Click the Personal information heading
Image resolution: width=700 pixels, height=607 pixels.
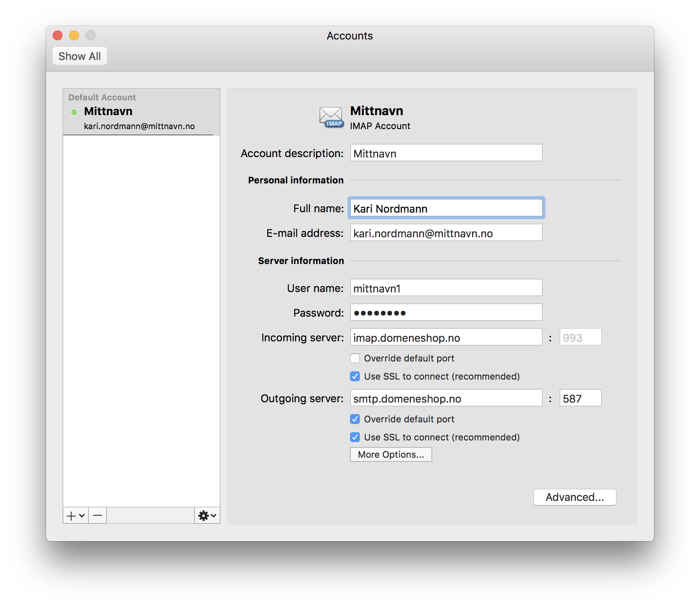pyautogui.click(x=296, y=180)
